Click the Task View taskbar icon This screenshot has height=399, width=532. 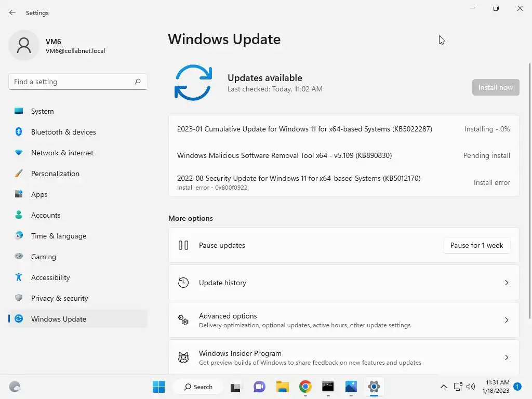pos(235,387)
